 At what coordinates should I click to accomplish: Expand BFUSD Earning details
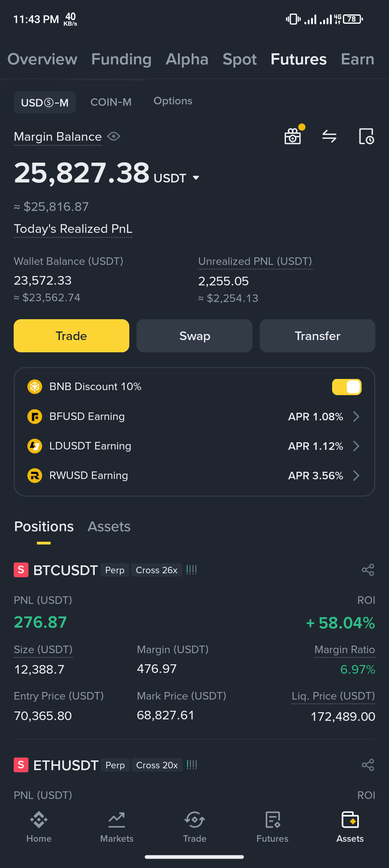click(x=356, y=416)
